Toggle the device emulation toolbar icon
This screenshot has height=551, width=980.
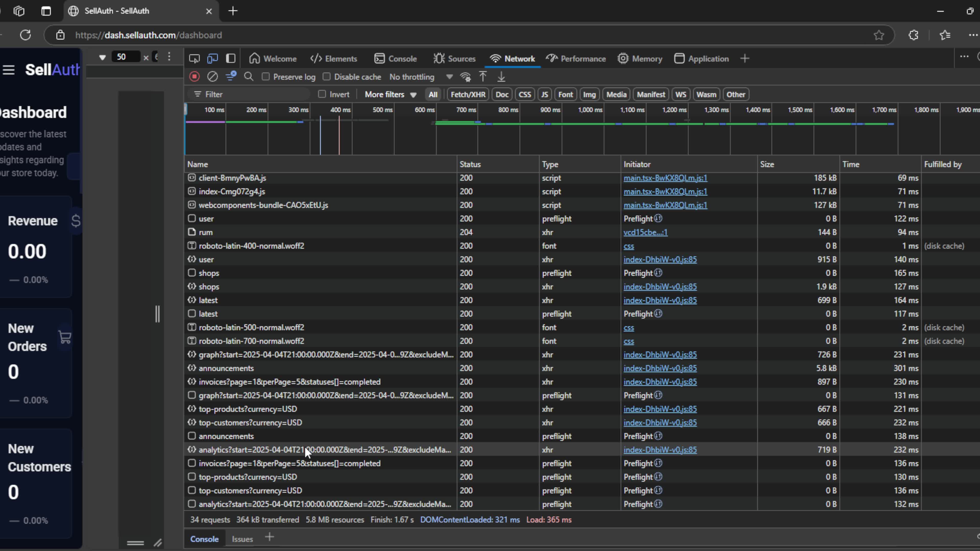point(212,59)
